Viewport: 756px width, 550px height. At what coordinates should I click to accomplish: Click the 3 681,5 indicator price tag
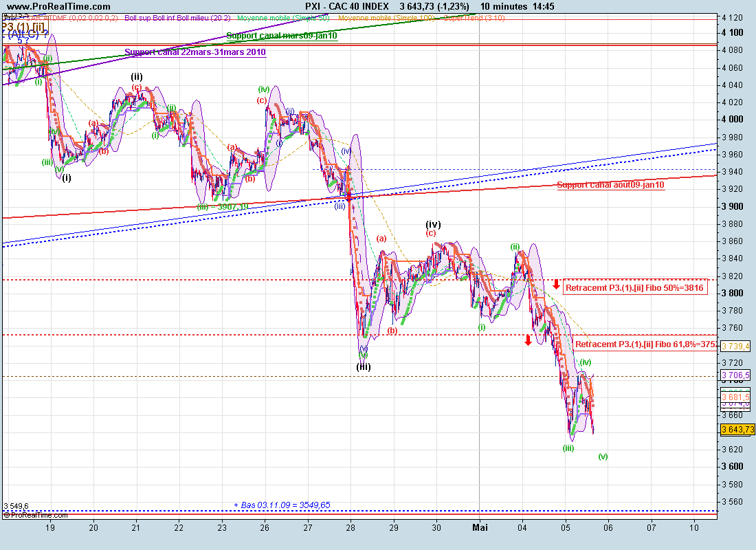pos(735,397)
